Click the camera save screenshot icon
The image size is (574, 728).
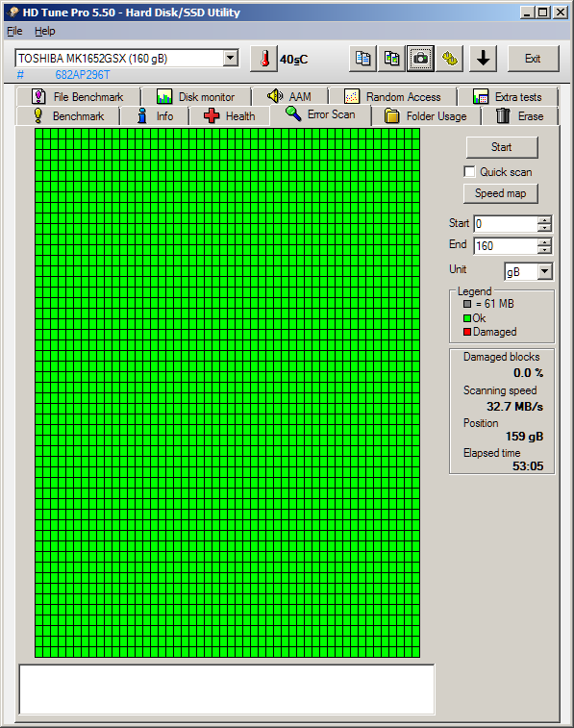(420, 59)
